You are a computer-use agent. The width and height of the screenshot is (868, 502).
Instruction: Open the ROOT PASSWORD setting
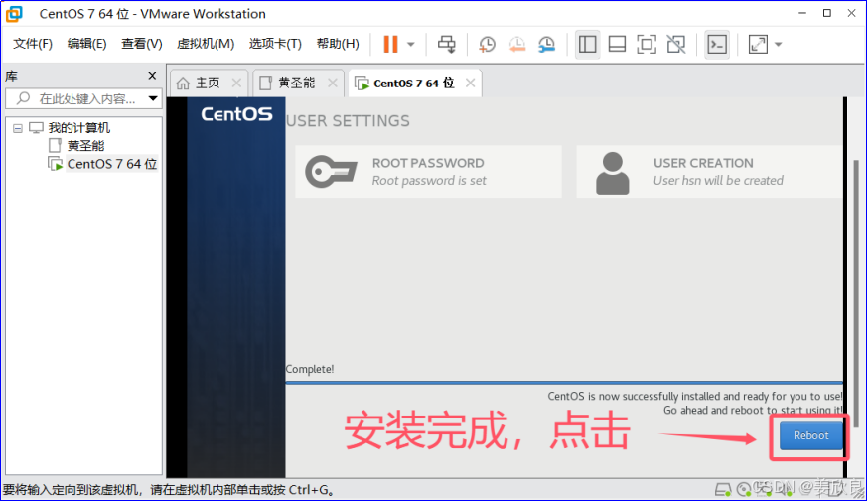[x=428, y=172]
